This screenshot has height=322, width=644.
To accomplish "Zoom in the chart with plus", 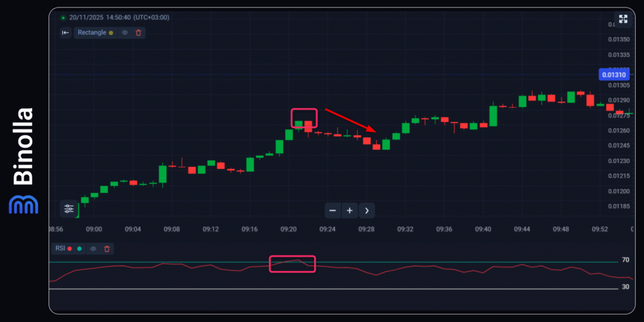I will (x=350, y=210).
